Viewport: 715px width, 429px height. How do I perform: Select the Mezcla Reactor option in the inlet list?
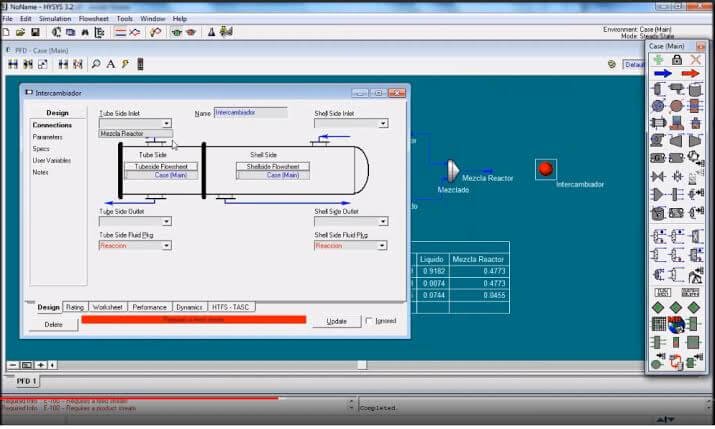(x=135, y=134)
